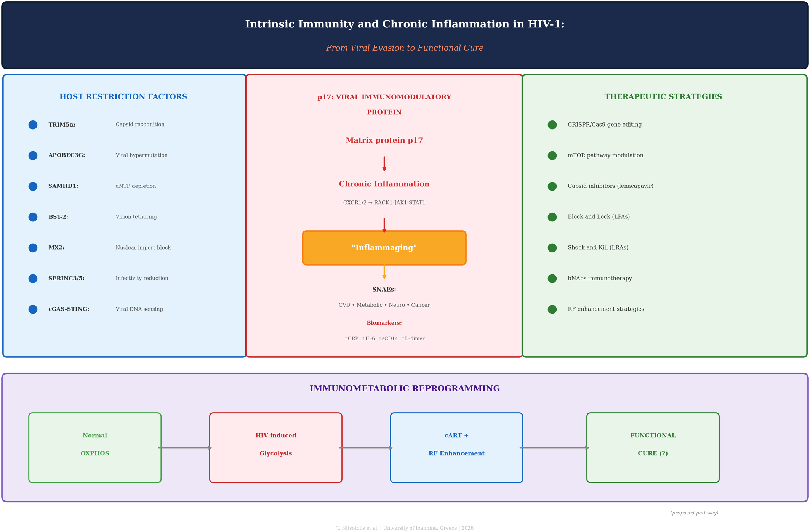Click the THERAPEUTIC STRATEGIES heading
Screen dimensions: 810x532
(663, 97)
